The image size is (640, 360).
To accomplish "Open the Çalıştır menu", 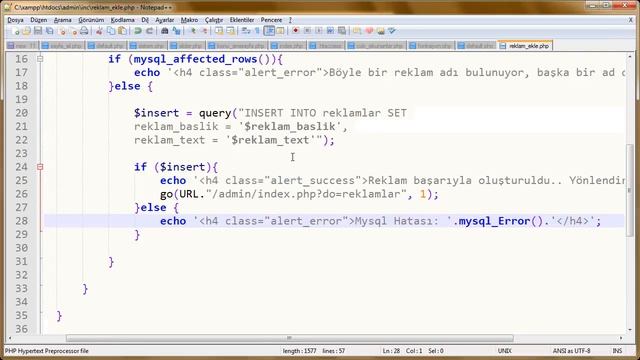I will point(214,20).
